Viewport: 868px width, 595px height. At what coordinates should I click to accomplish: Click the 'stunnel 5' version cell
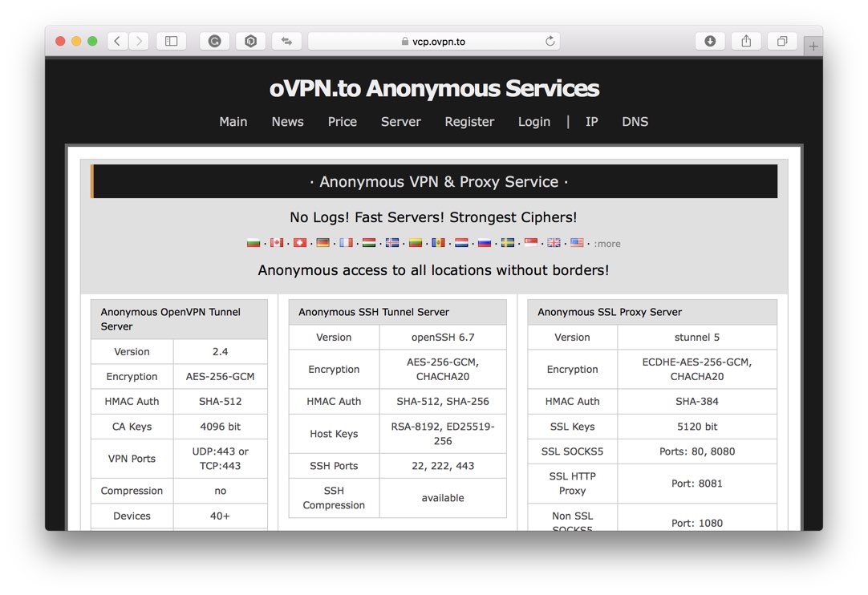coord(697,337)
